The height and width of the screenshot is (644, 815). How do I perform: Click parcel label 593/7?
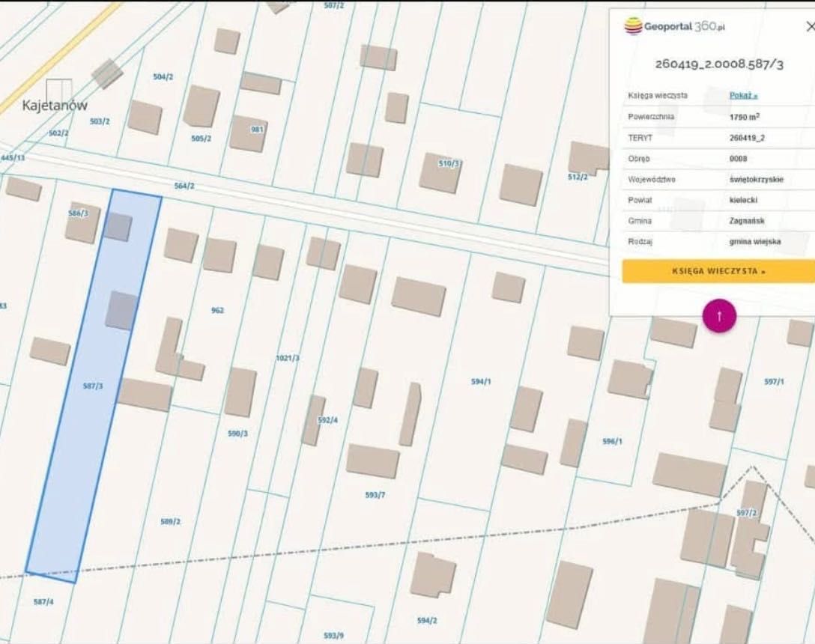pos(375,495)
